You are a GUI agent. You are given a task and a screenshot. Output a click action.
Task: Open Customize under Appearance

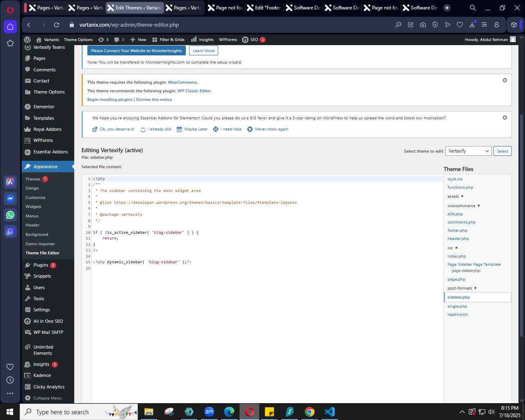[35, 198]
